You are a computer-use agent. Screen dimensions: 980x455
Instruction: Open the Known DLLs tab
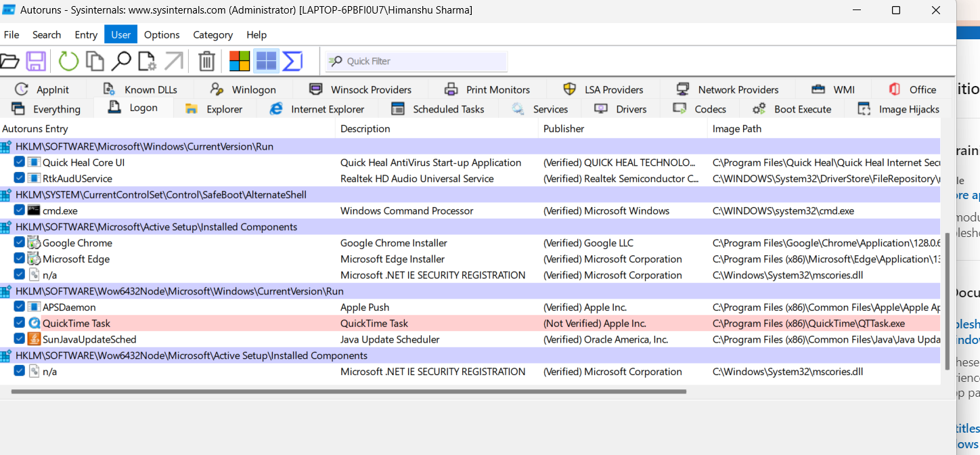point(140,89)
